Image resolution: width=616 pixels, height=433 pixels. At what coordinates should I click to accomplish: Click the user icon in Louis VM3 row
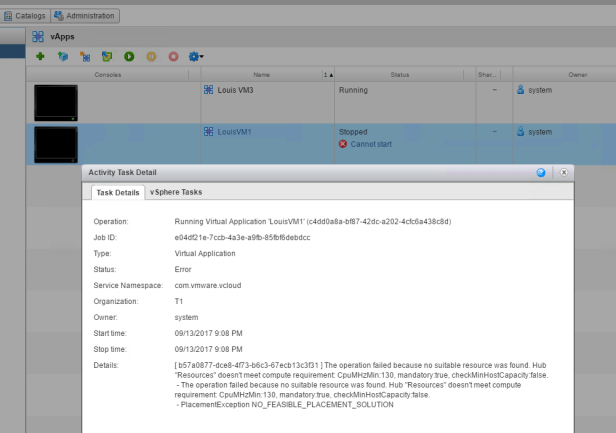tap(521, 90)
